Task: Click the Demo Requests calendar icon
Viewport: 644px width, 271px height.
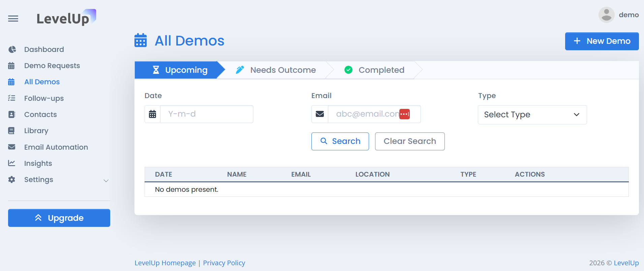Action: tap(11, 66)
